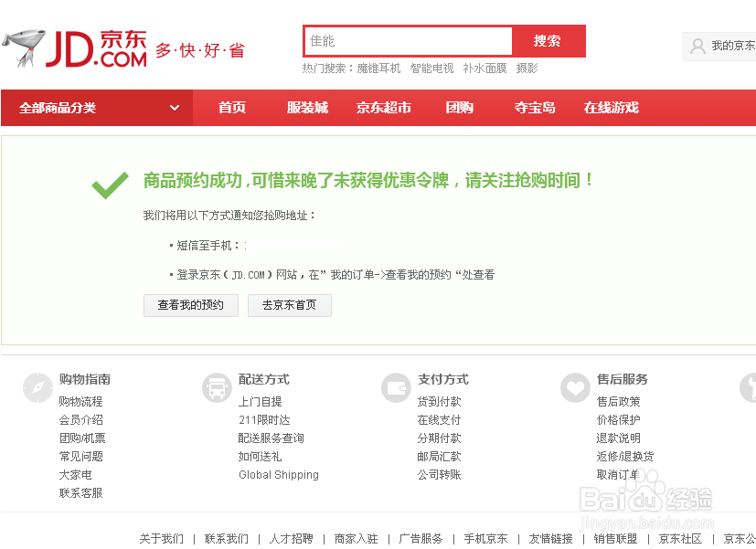
Task: Click the 售后服务 heart service icon
Action: click(574, 387)
